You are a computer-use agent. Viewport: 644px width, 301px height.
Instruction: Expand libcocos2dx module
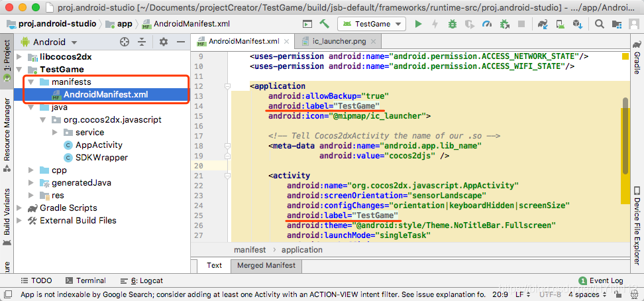19,57
